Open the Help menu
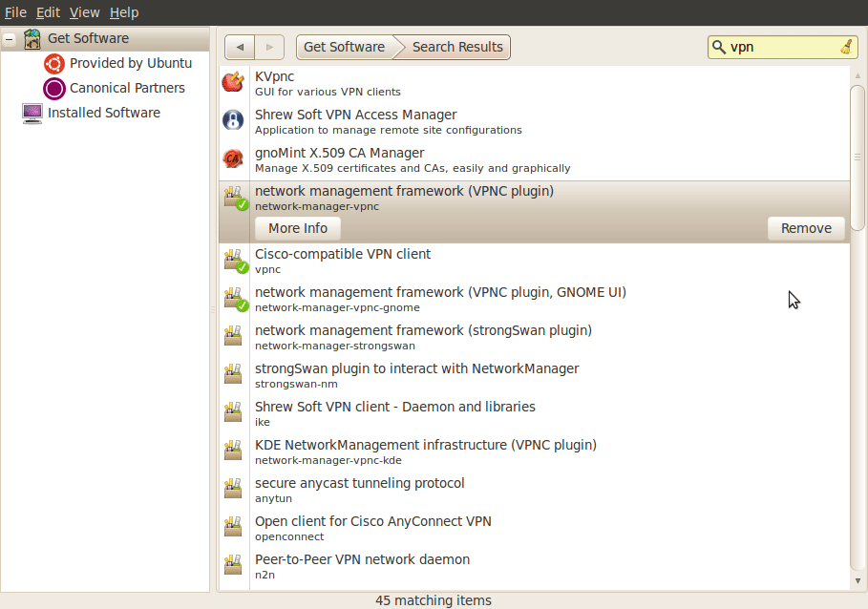 (124, 12)
